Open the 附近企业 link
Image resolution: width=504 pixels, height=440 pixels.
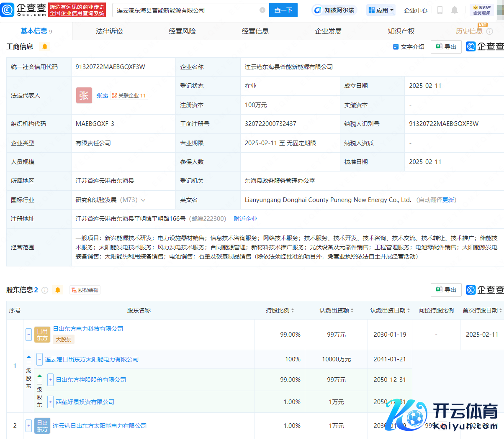pos(245,219)
